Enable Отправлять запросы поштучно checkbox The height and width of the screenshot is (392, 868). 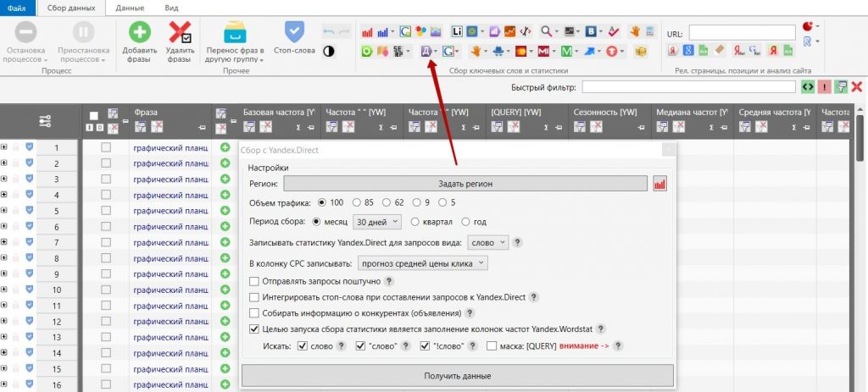pos(254,281)
